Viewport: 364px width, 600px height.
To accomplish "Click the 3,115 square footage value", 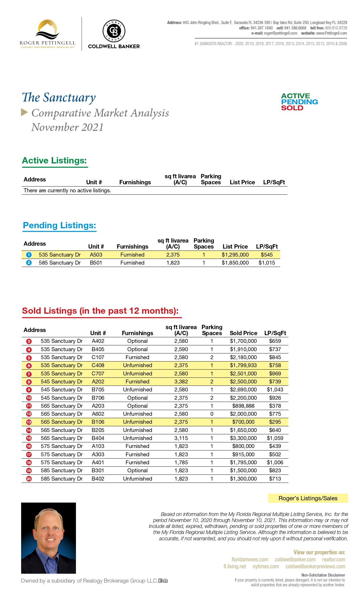I will (x=181, y=438).
